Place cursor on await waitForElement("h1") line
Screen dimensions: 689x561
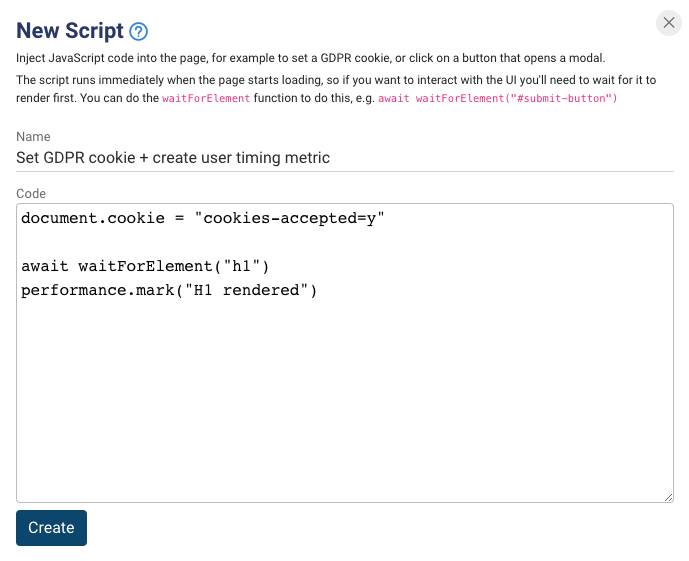145,266
